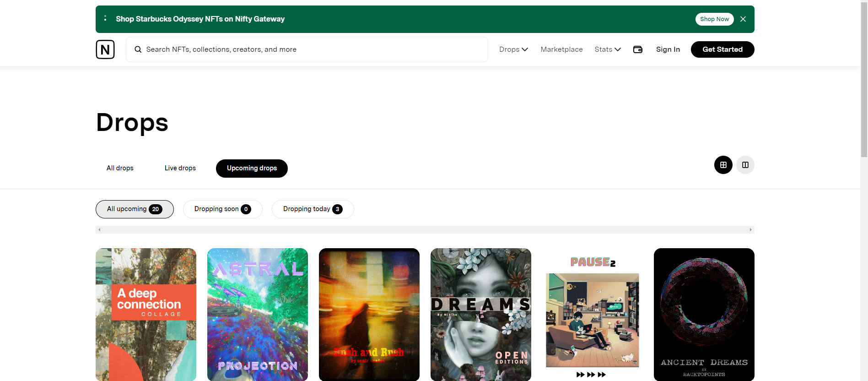
Task: Expand the Stats dropdown menu
Action: (607, 49)
